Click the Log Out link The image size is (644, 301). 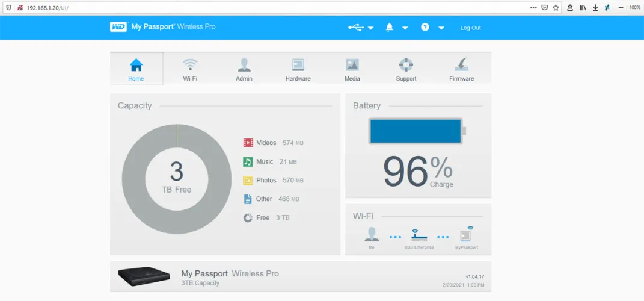[470, 28]
